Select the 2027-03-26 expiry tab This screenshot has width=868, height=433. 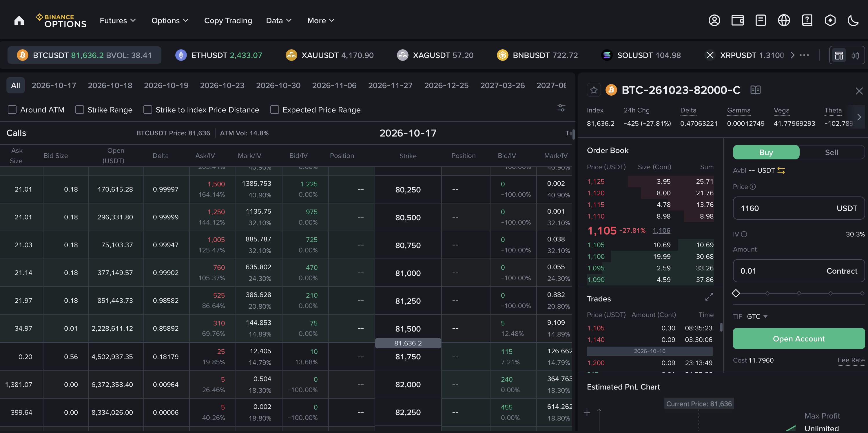click(x=502, y=85)
